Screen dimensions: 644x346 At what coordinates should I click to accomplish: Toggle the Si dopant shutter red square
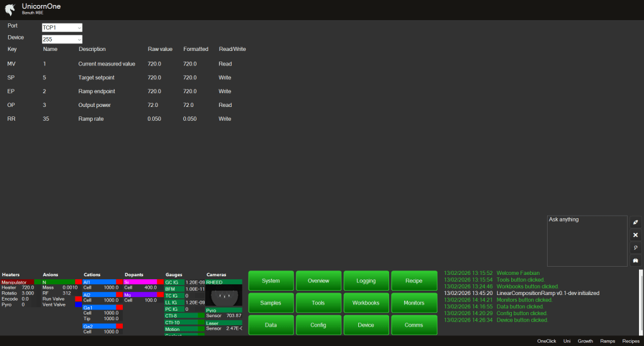point(161,282)
